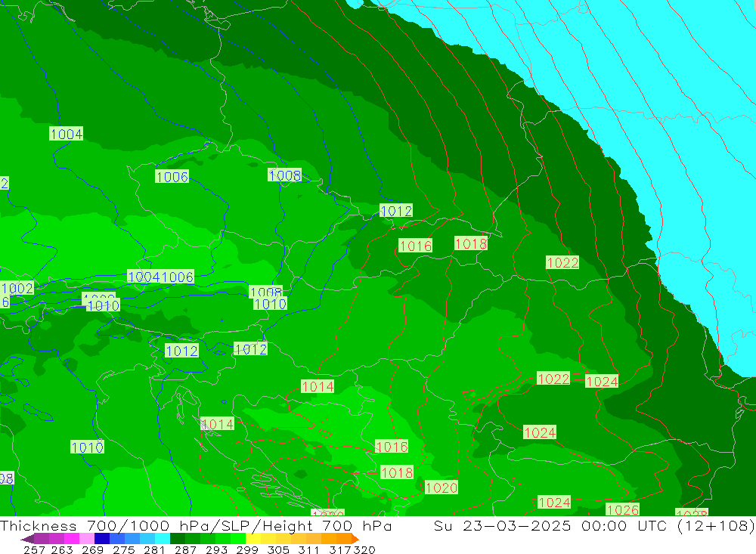The image size is (756, 554).
Task: Click the 263 legend value
Action: tap(62, 549)
